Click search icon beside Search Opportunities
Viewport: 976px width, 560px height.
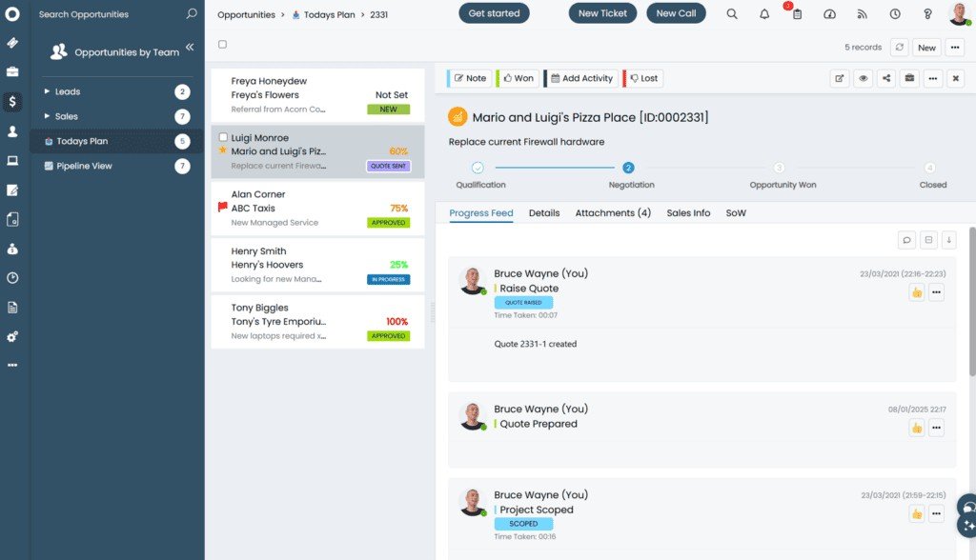point(191,13)
